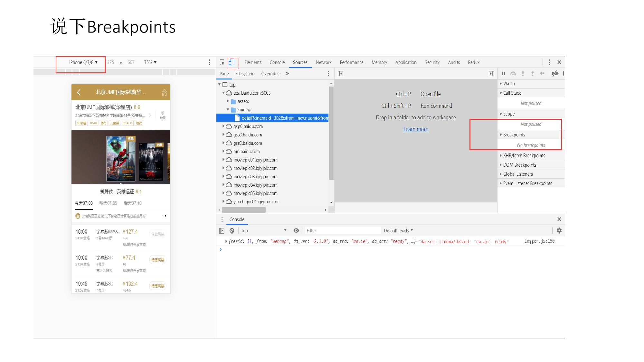Show the console sidebar icon

pyautogui.click(x=222, y=231)
